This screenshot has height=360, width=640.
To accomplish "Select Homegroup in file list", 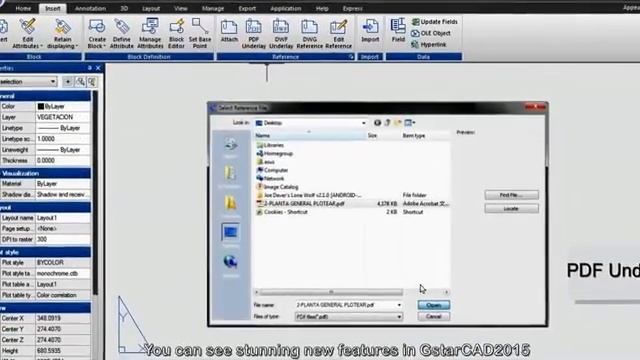I will pos(274,153).
